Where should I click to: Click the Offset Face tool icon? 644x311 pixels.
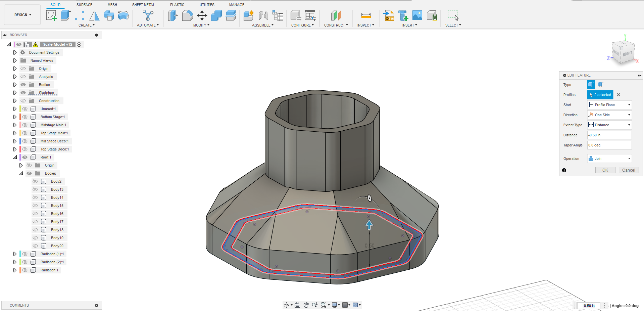(231, 15)
